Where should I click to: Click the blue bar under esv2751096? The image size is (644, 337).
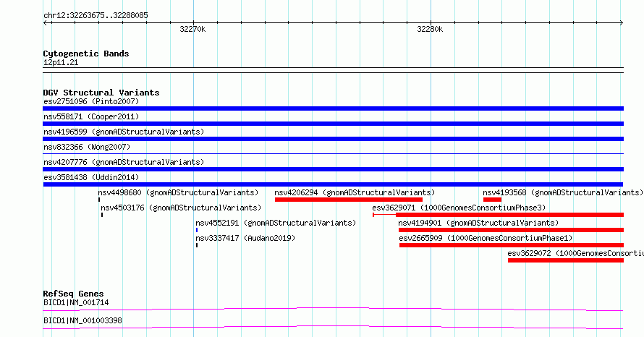tap(333, 108)
